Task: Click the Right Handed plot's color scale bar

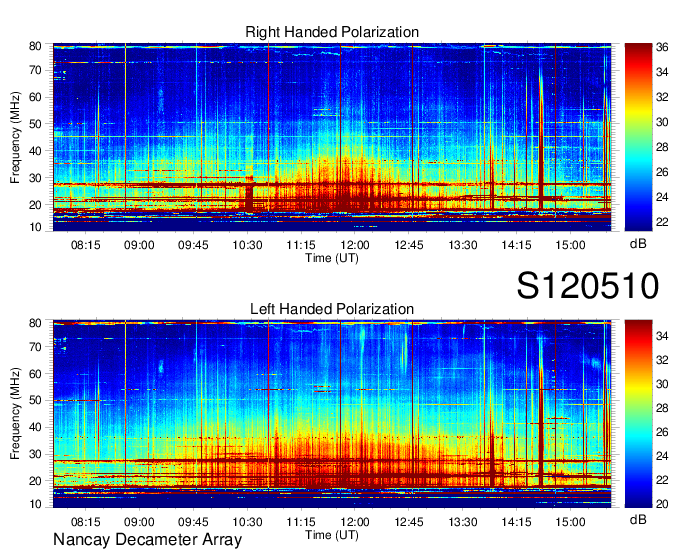Action: coord(638,137)
